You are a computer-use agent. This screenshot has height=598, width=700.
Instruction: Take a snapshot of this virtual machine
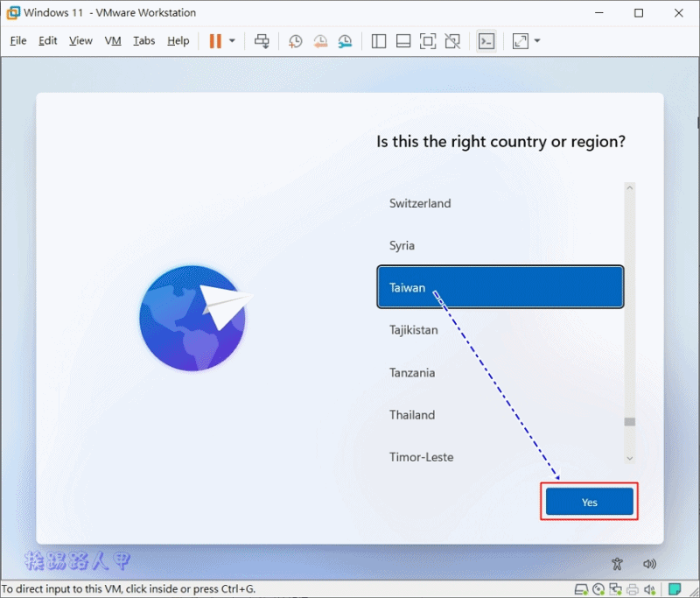click(296, 41)
